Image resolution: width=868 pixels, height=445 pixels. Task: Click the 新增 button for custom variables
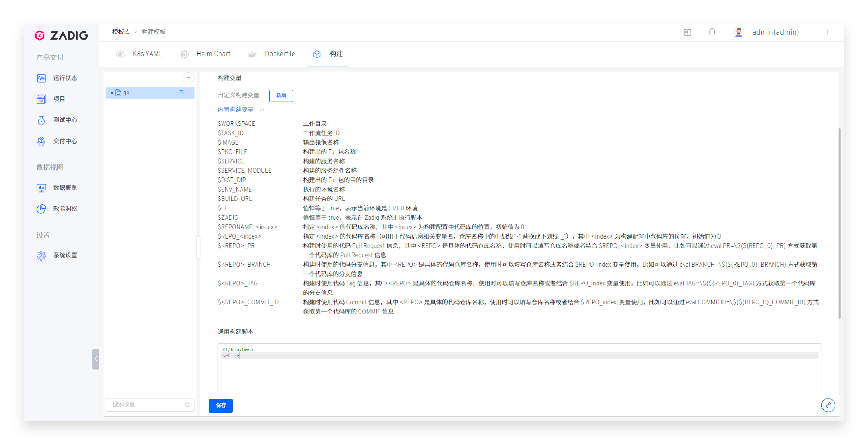point(281,96)
